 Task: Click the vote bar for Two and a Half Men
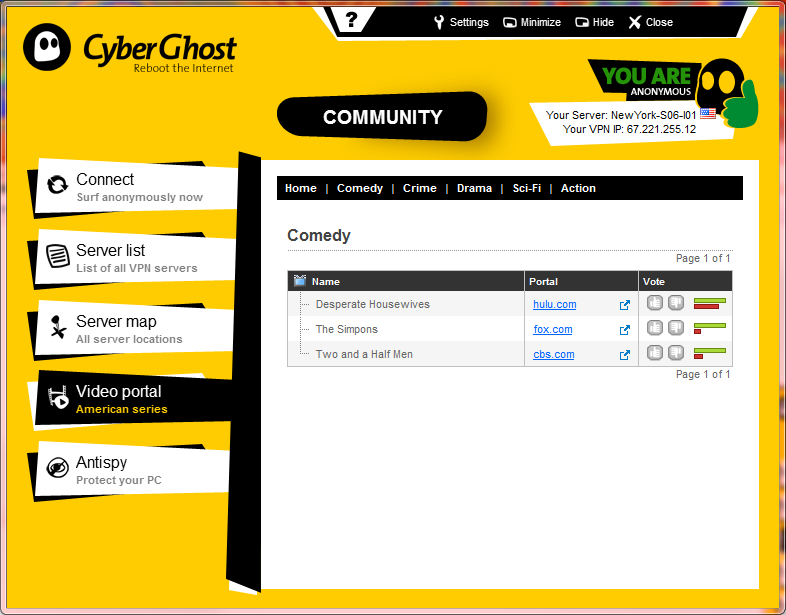click(710, 353)
